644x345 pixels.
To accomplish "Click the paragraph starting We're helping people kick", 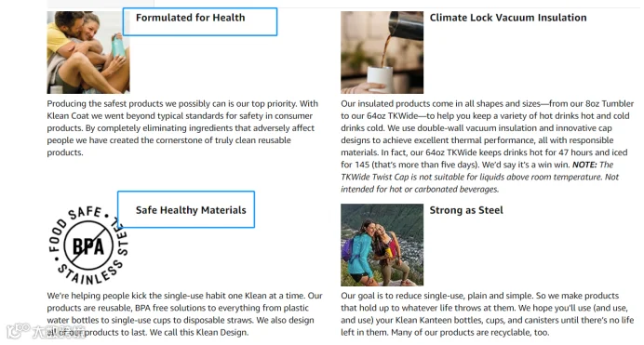I will 184,313.
